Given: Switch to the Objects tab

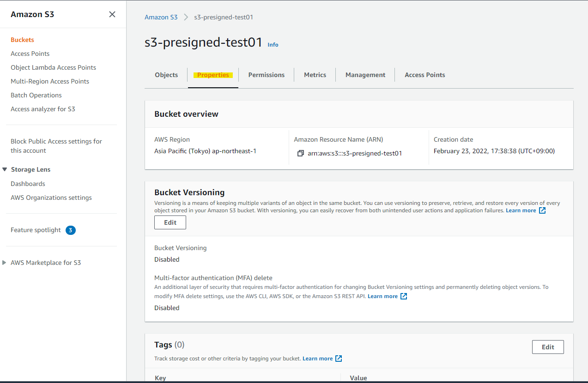Looking at the screenshot, I should coord(166,74).
